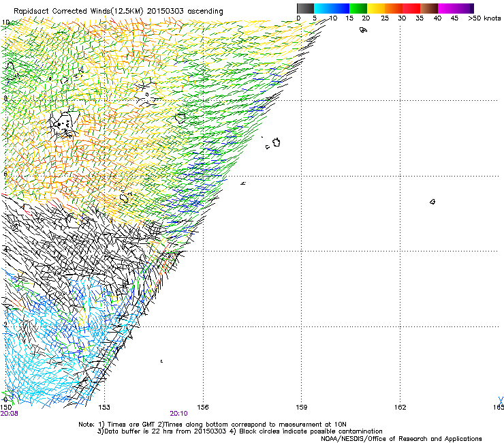Click the 'Data buffer is 22 hrs' note line
Image resolution: width=504 pixels, height=443 pixels.
(x=240, y=431)
